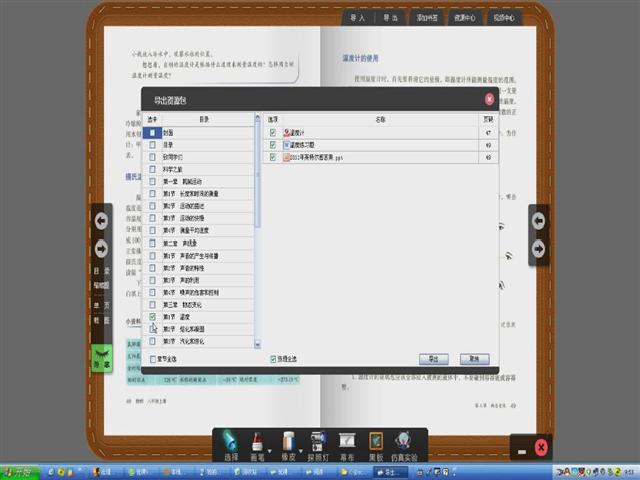This screenshot has height=480, width=640.
Task: Click the 取消 cancel button
Action: point(472,359)
